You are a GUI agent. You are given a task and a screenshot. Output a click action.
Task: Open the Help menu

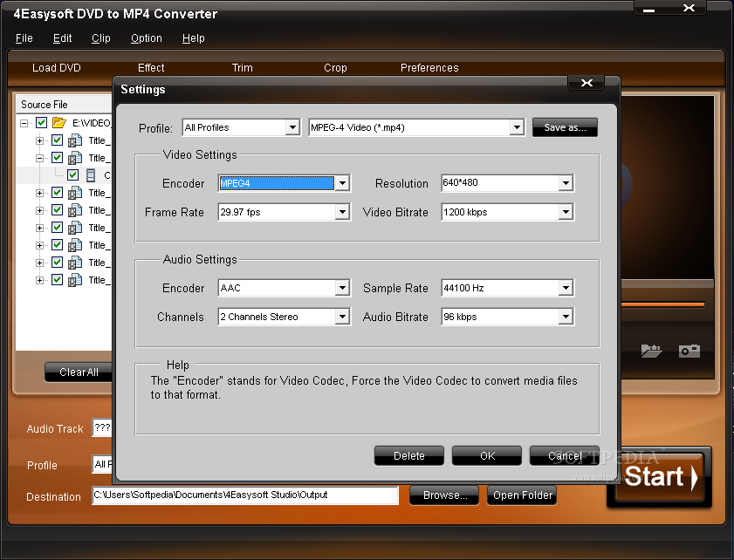(194, 38)
